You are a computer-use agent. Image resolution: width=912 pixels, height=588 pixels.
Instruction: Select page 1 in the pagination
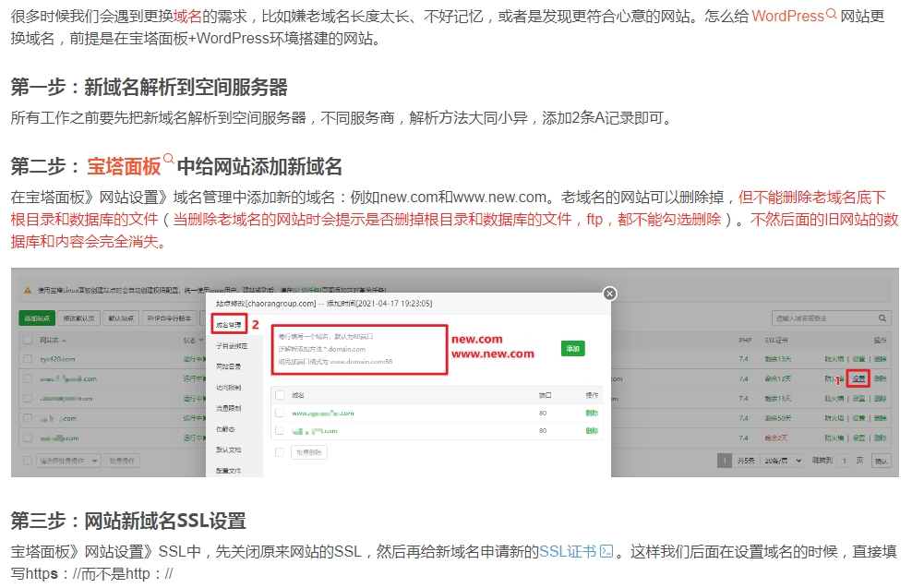click(x=724, y=461)
